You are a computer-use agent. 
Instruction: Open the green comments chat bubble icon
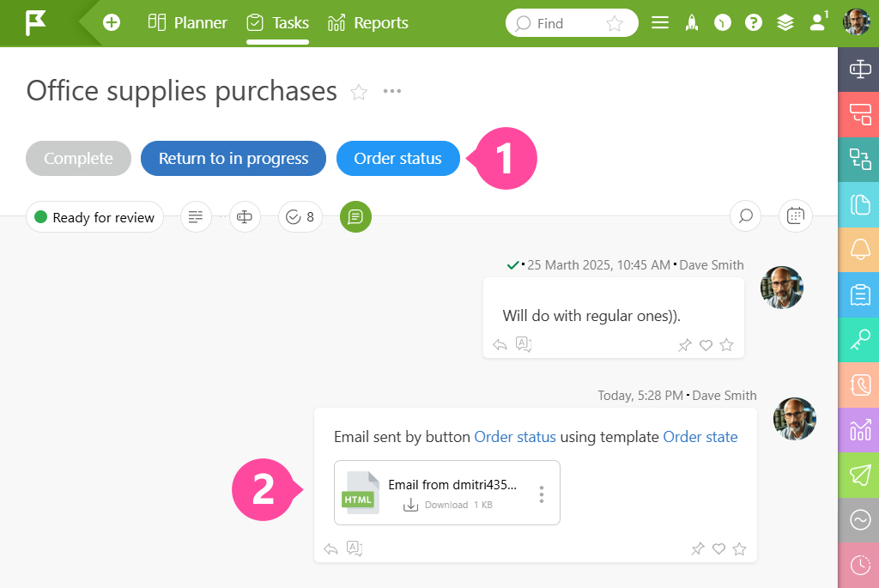click(x=355, y=216)
